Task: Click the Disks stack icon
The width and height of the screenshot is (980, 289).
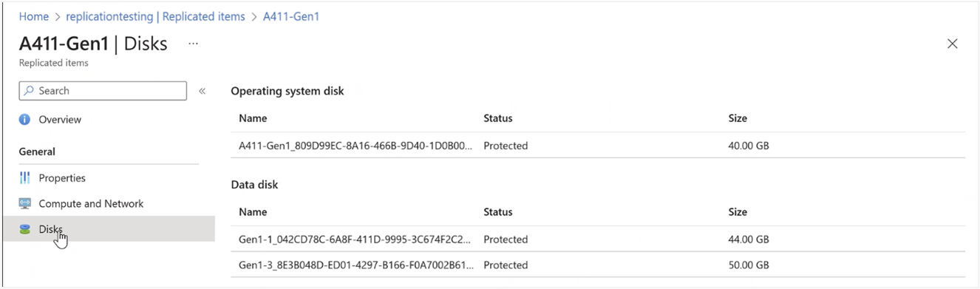Action: (25, 230)
